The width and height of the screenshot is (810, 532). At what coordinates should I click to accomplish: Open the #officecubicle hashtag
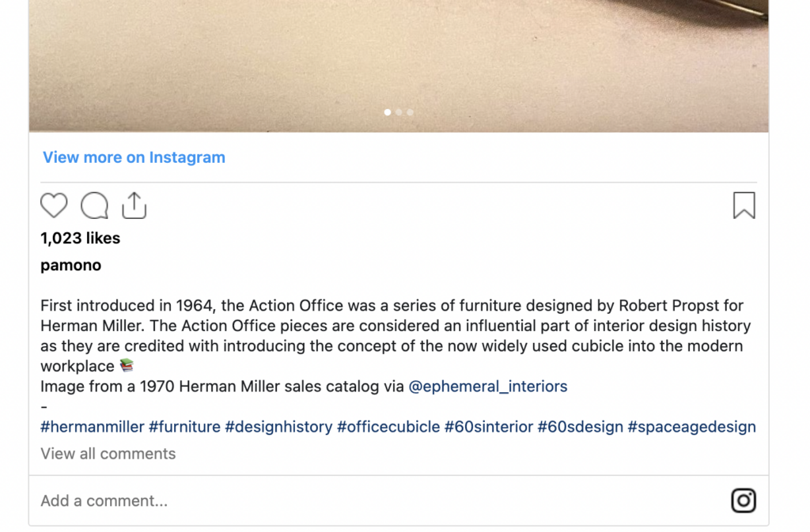coord(388,427)
